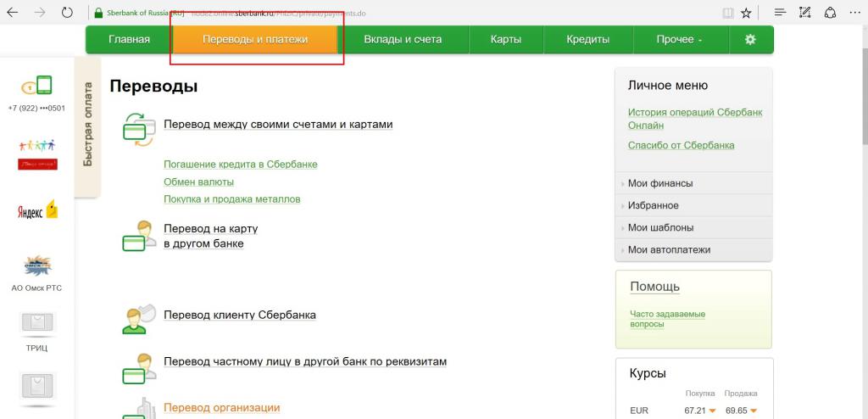868x419 pixels.
Task: Open Перевод между своими счетами и картами
Action: click(x=278, y=124)
